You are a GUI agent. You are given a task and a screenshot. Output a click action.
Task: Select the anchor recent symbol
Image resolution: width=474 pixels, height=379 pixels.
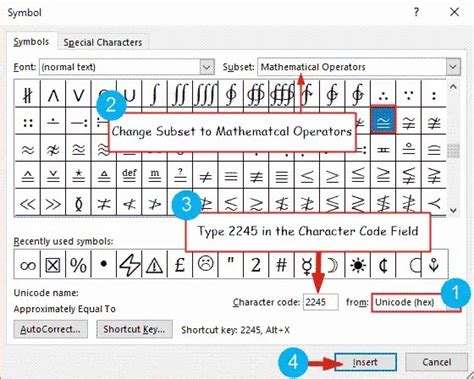434,265
